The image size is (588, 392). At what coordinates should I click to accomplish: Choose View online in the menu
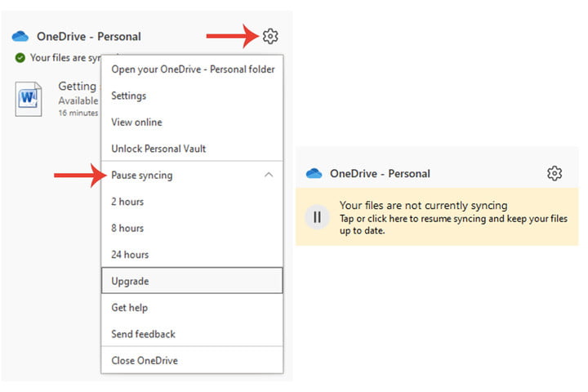point(136,122)
